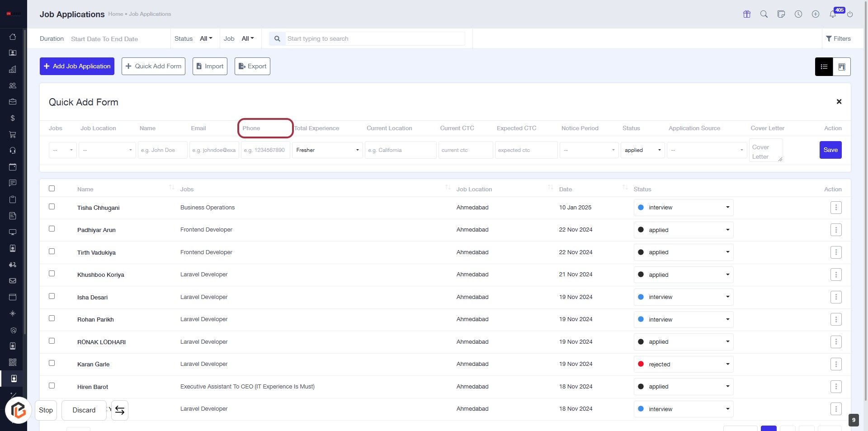The height and width of the screenshot is (431, 868).
Task: Open three-dot action menu for Tisha Chhugani
Action: tap(836, 208)
